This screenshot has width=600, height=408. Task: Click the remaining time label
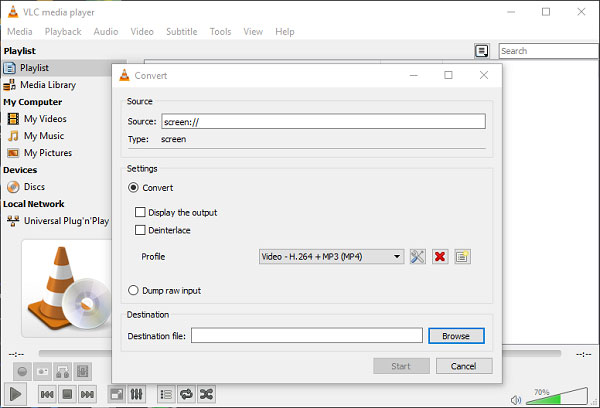(584, 354)
